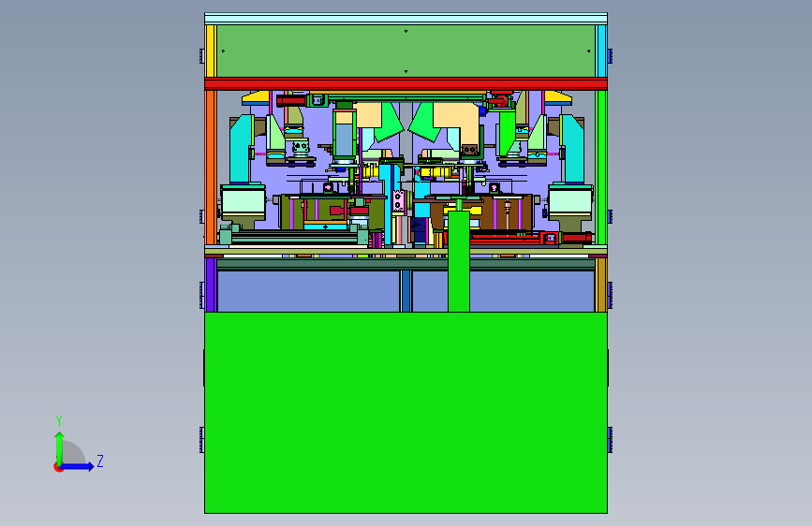
Task: Click the blue Z axis of the triad
Action: [78, 466]
